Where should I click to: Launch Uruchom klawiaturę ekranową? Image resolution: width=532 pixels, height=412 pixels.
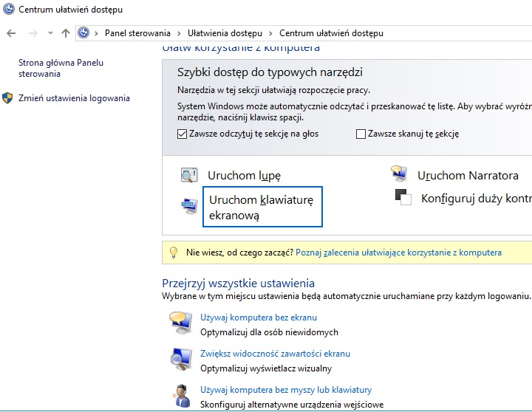(262, 207)
